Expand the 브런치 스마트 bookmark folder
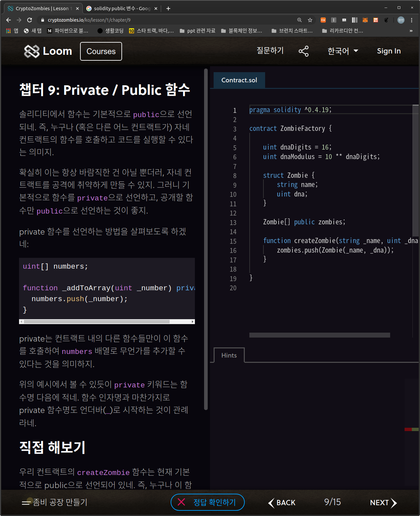 point(292,31)
